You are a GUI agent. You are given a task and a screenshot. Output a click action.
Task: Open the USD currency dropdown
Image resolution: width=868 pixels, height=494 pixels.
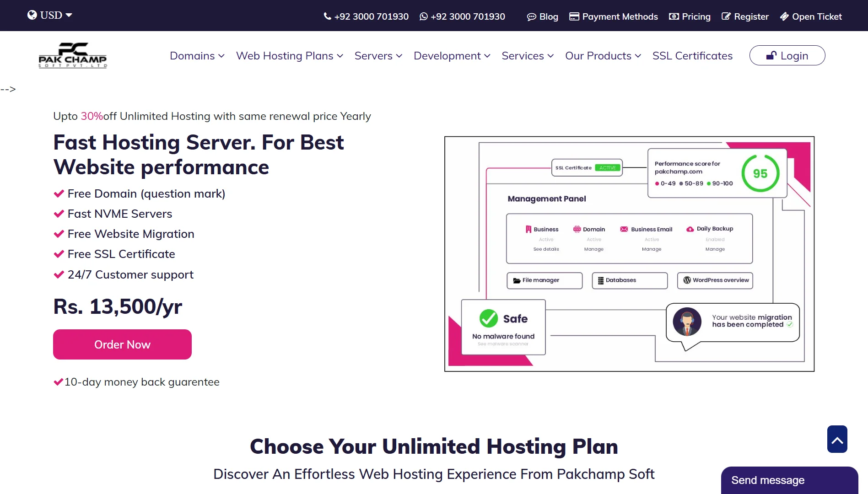pyautogui.click(x=49, y=15)
